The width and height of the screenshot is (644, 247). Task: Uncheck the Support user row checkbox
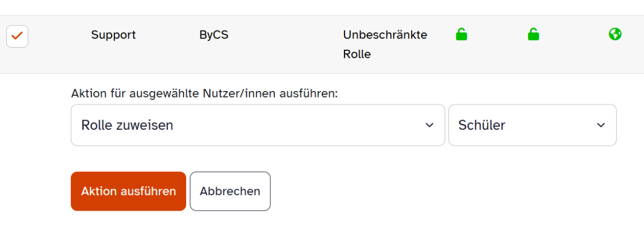[17, 36]
